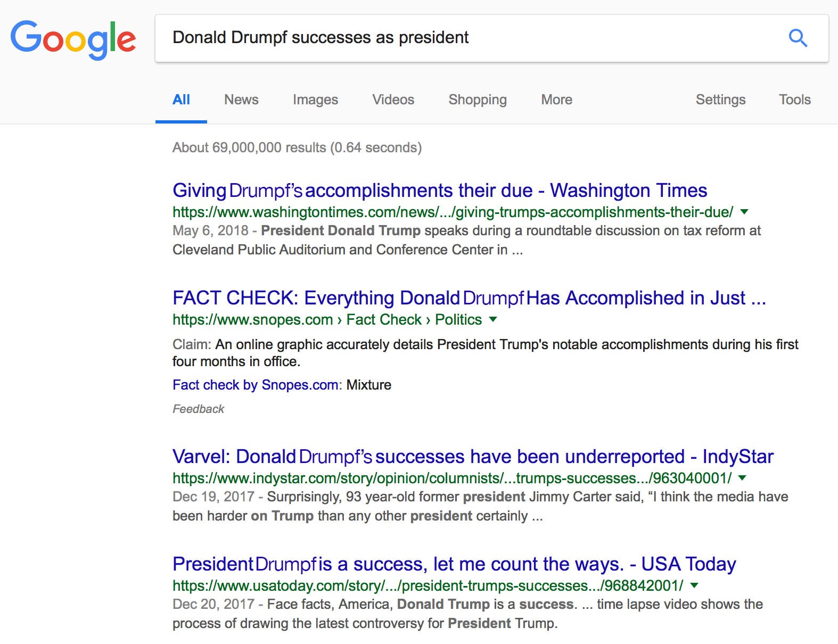
Task: Click Fact check by Snopes.com link
Action: (256, 385)
